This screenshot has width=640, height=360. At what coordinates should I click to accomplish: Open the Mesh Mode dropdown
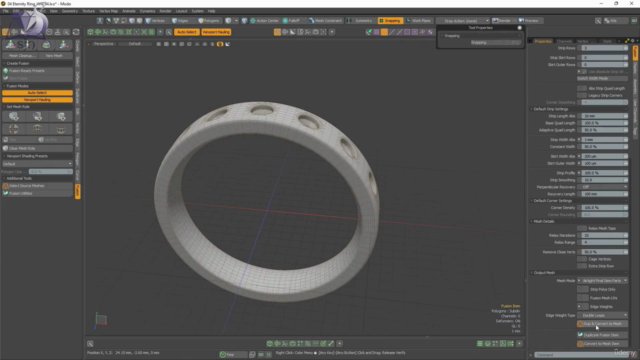tap(604, 281)
